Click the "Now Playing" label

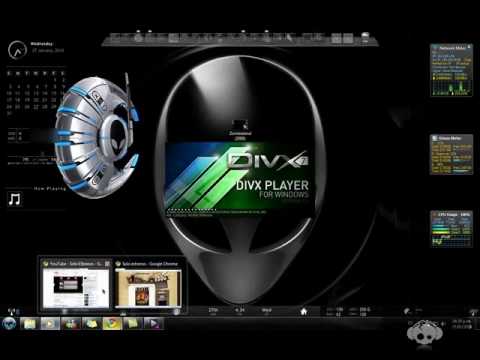50,189
